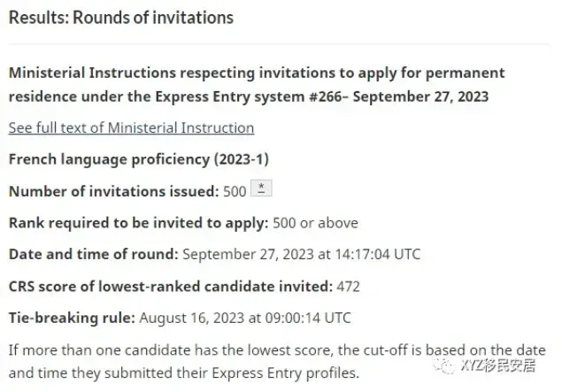This screenshot has width=562, height=392.
Task: Click the horizontal divider below the heading
Action: pyautogui.click(x=279, y=44)
